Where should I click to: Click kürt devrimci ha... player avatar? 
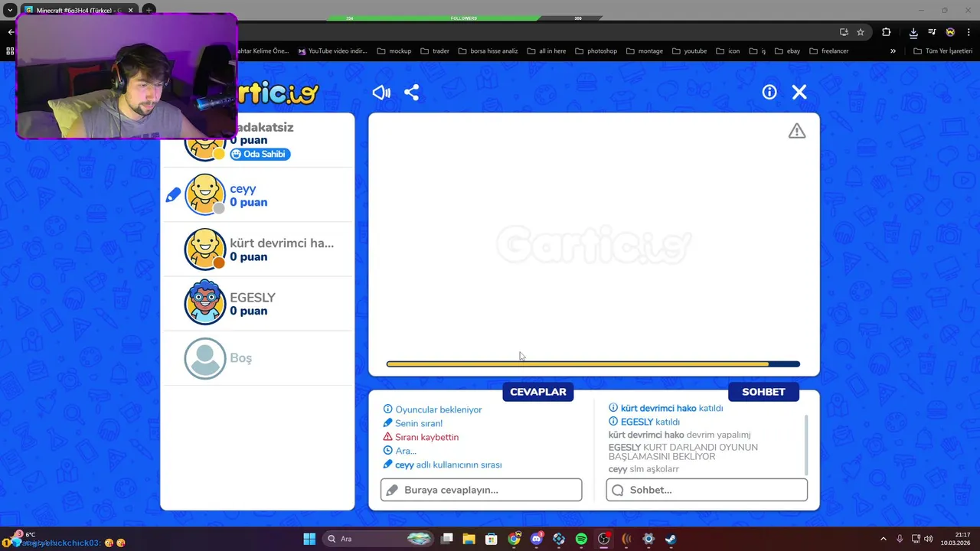click(205, 249)
